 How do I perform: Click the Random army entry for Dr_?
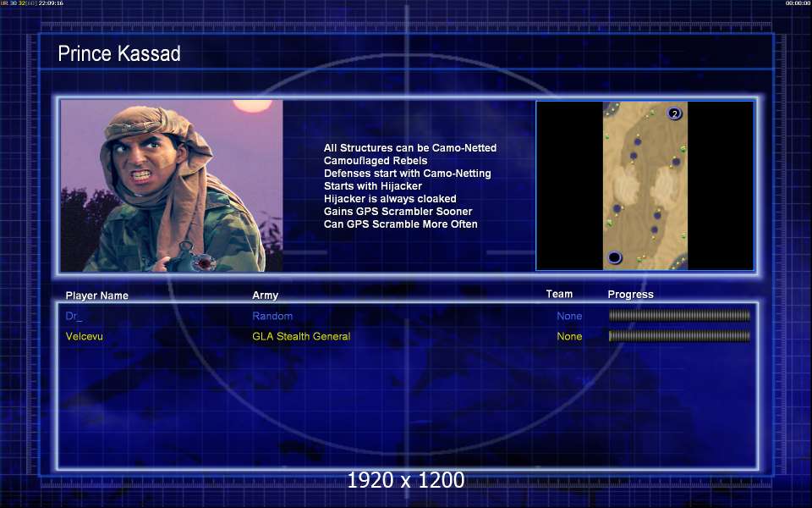pos(272,316)
